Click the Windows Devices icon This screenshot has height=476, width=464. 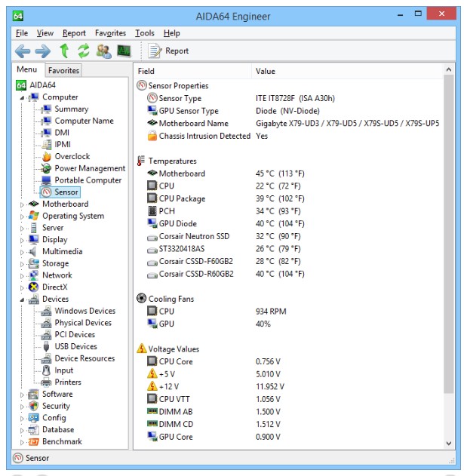pos(46,311)
